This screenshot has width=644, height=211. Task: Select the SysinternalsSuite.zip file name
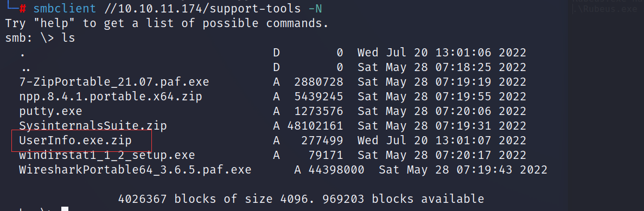(93, 126)
